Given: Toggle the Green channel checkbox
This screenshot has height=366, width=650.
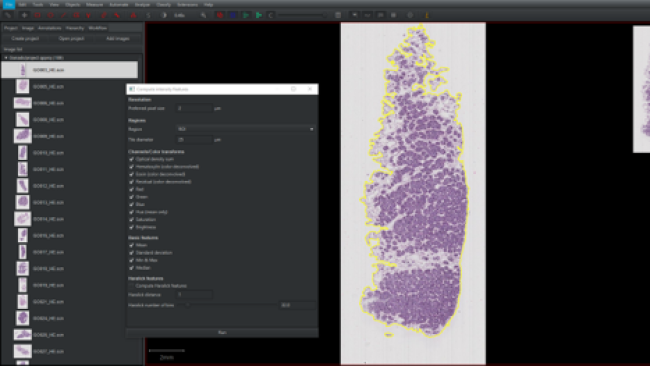Looking at the screenshot, I should (131, 197).
